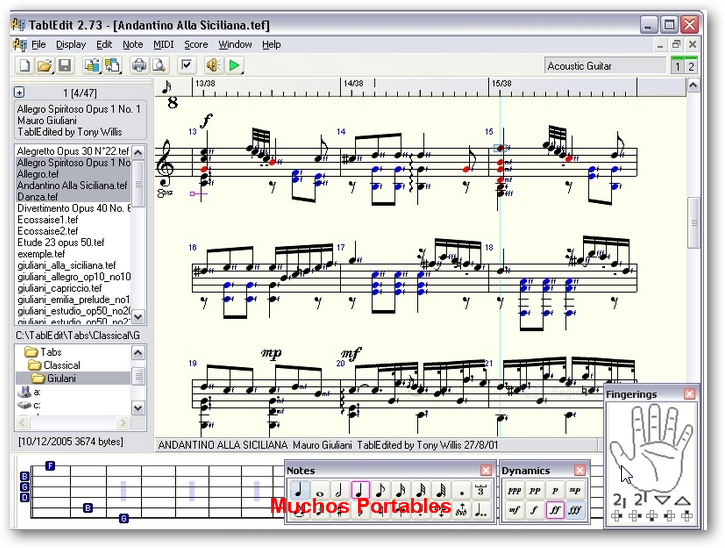725x548 pixels.
Task: Expand the plus button above file info
Action: click(x=19, y=92)
